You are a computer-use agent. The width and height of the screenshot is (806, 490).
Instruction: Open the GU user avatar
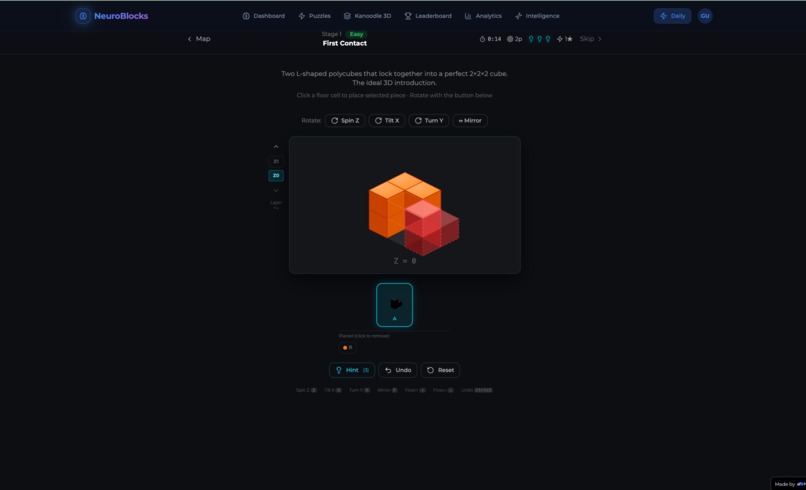705,16
